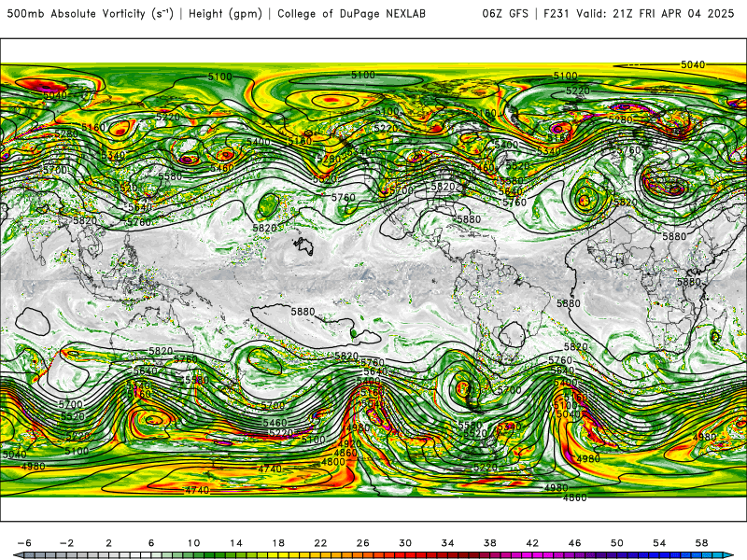Click the 4920 height contour label
The width and height of the screenshot is (747, 560).
click(347, 445)
